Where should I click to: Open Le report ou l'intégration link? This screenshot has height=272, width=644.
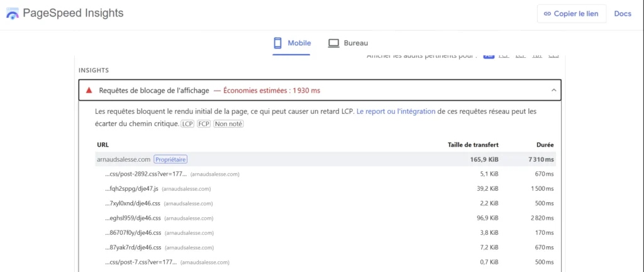pyautogui.click(x=396, y=111)
